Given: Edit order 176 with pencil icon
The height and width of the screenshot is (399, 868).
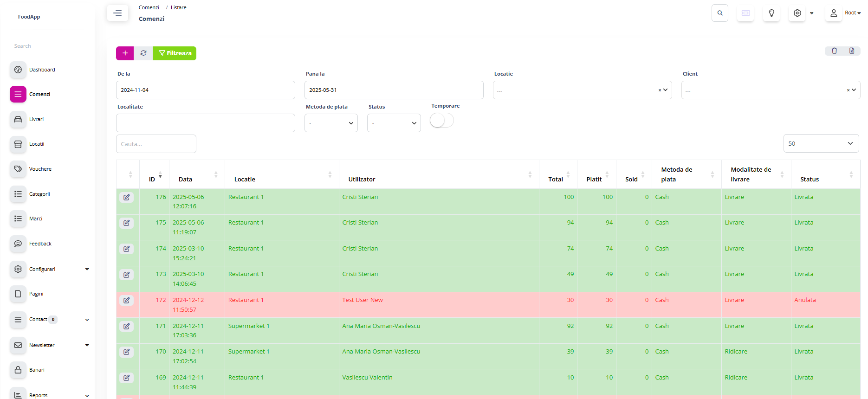Looking at the screenshot, I should (x=126, y=197).
